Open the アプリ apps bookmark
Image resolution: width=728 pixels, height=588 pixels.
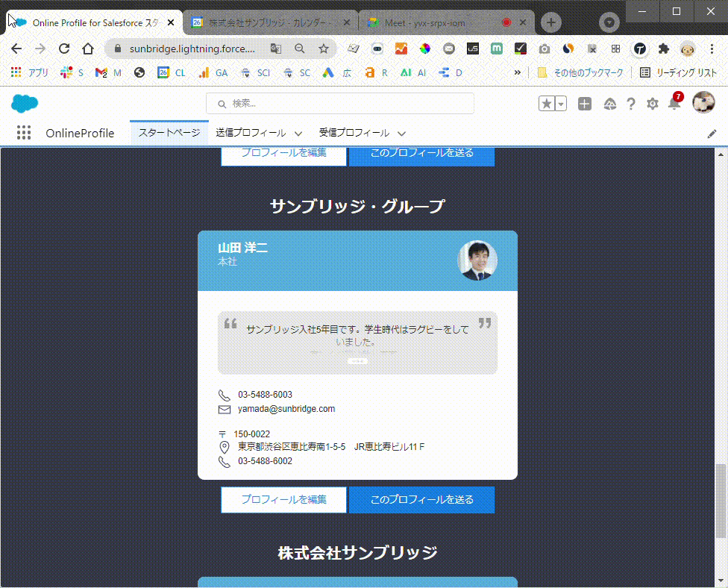click(29, 72)
